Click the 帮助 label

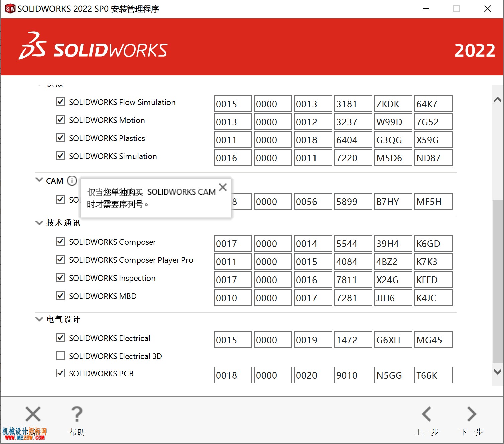tap(77, 432)
